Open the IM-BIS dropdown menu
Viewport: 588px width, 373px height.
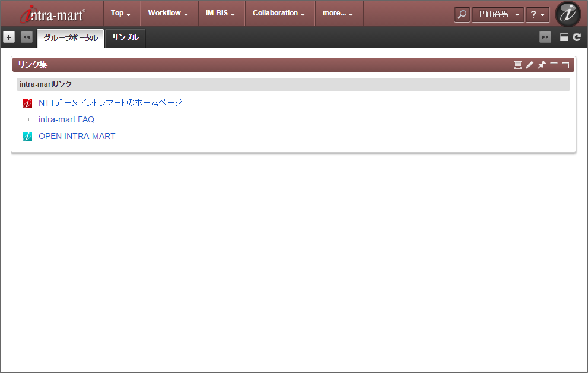pos(221,13)
